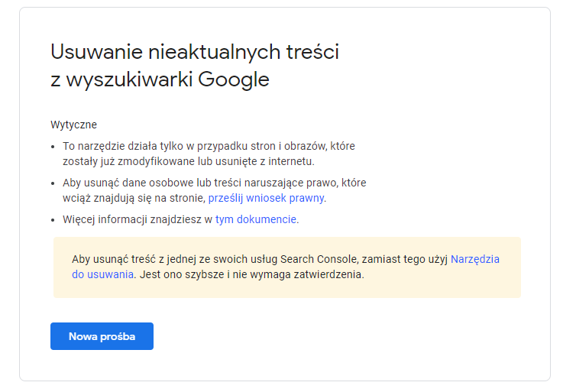Open the "prześlij wniosek prawny" link
The image size is (576, 392).
click(x=266, y=198)
